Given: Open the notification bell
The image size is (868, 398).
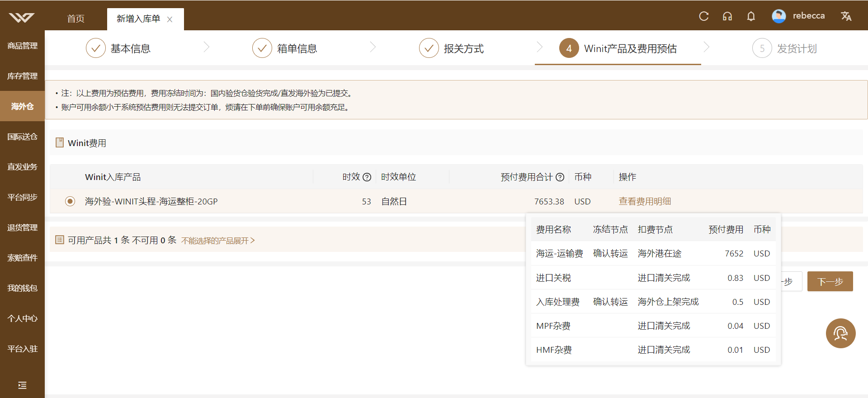Looking at the screenshot, I should click(751, 16).
